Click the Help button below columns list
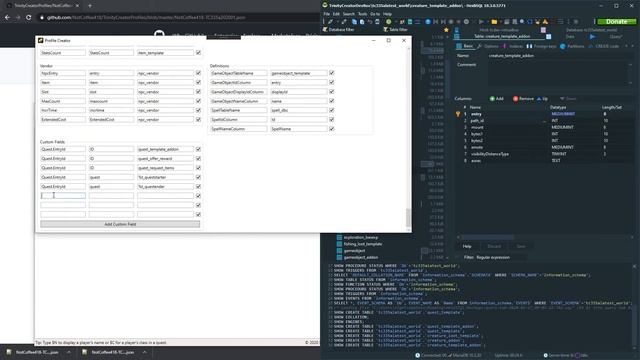This screenshot has height=360, width=640. click(467, 246)
